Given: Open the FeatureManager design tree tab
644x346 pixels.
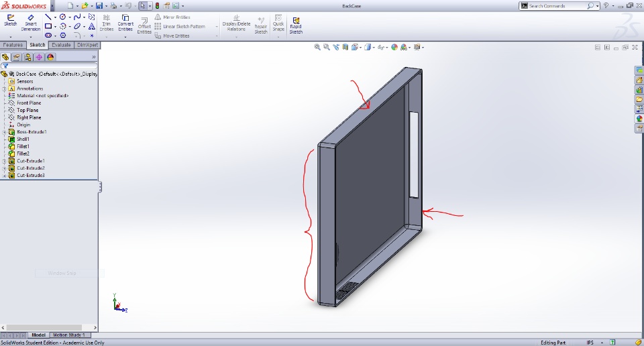Looking at the screenshot, I should (5, 57).
